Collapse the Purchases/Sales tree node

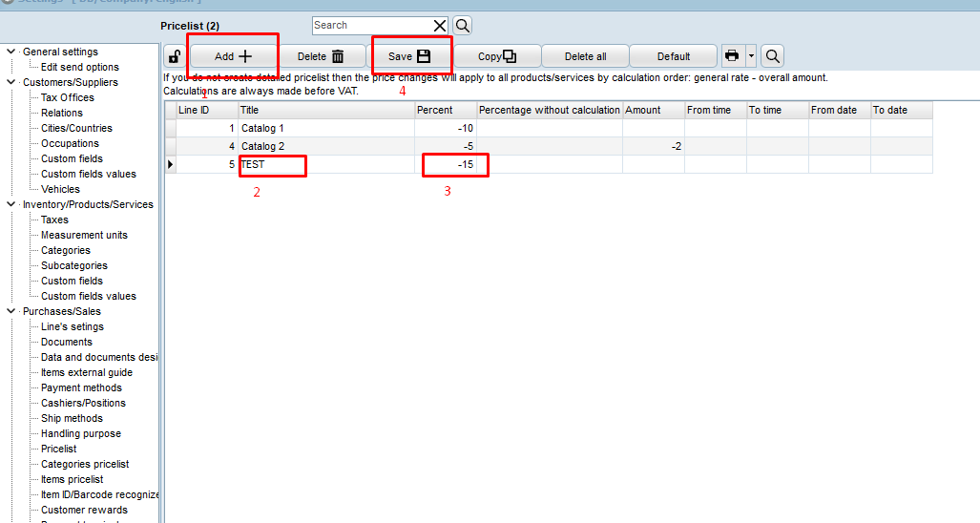click(10, 311)
